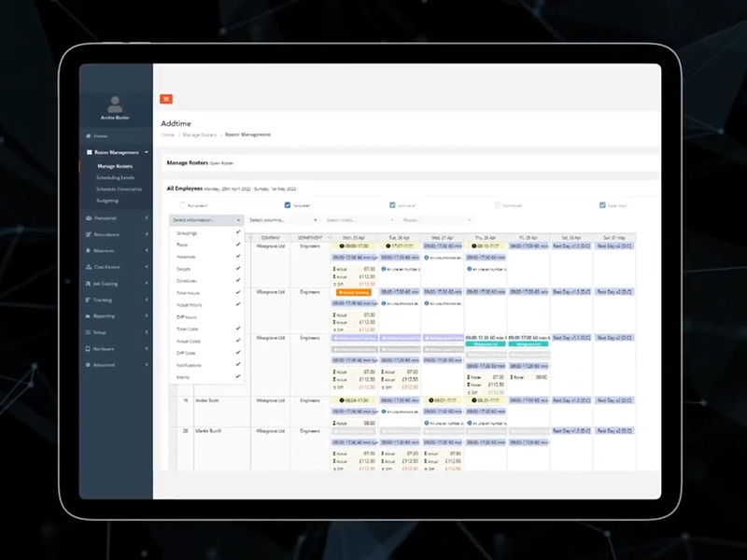Click the Reporting sidebar icon

tap(88, 316)
